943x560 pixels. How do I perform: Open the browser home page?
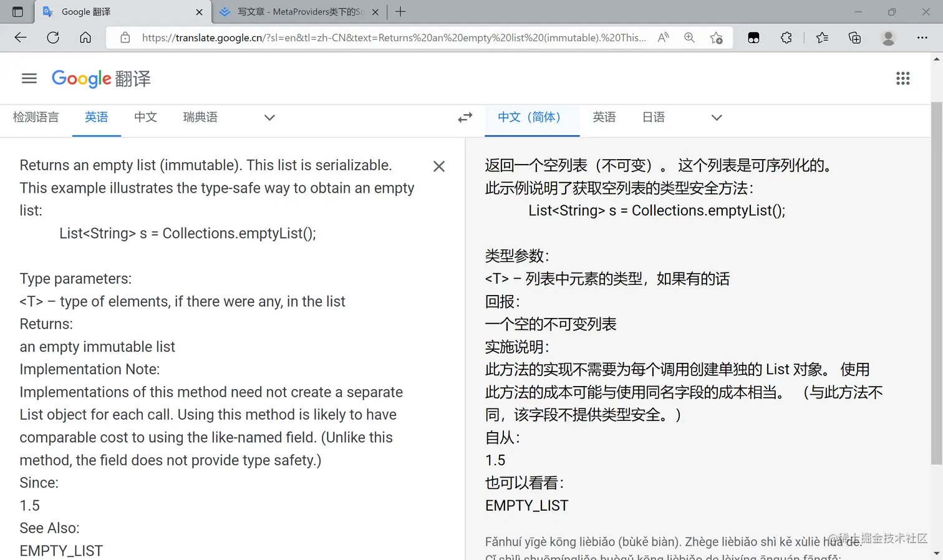[85, 37]
